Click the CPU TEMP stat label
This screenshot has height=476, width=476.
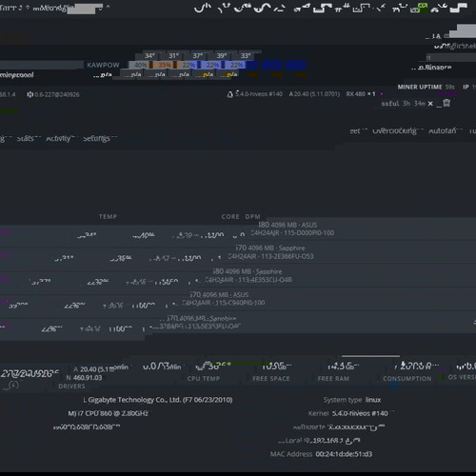coord(204,379)
